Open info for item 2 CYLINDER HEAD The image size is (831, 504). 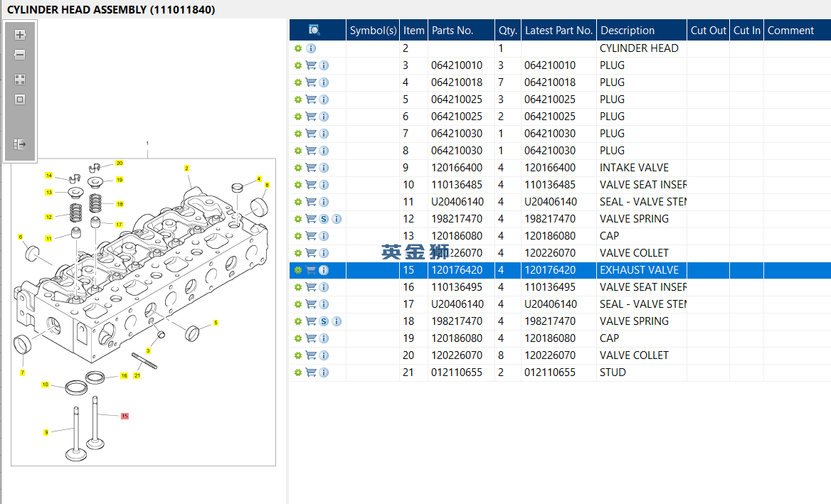point(311,48)
